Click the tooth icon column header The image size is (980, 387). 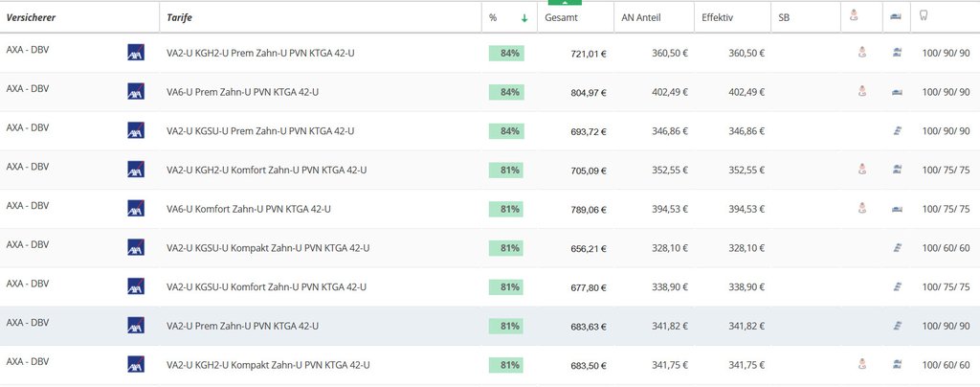click(924, 16)
